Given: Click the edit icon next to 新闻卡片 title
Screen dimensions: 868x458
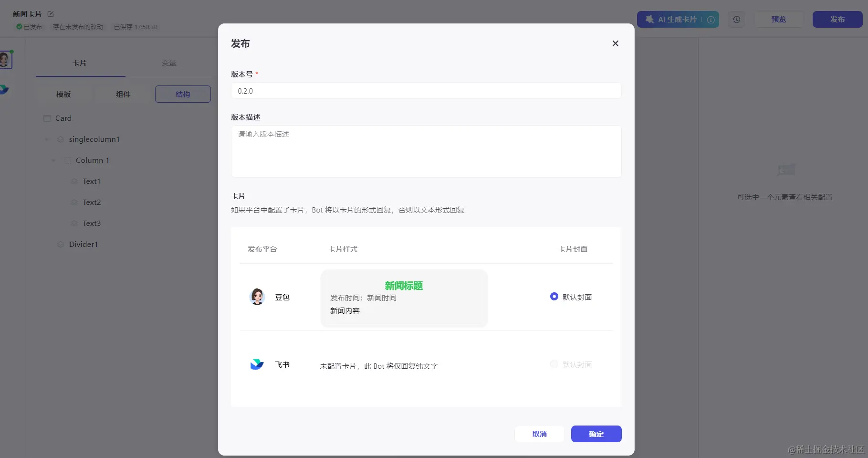Looking at the screenshot, I should coord(51,14).
